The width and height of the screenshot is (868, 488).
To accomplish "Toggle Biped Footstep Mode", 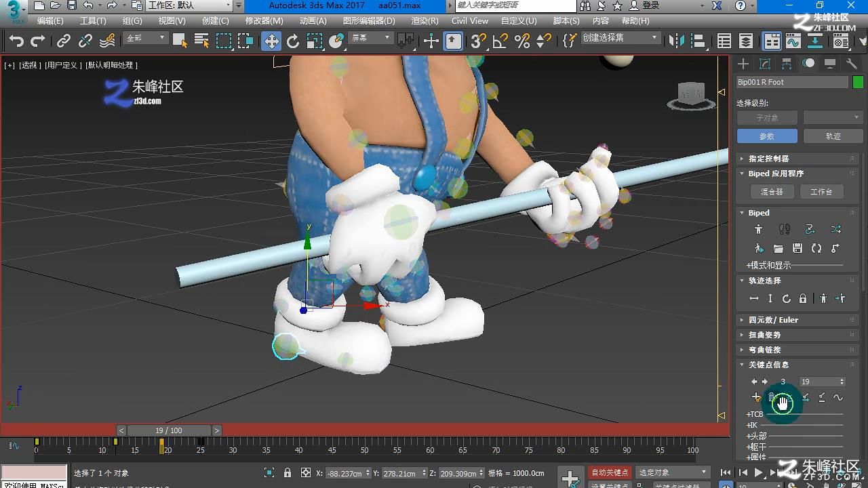I will coord(785,230).
